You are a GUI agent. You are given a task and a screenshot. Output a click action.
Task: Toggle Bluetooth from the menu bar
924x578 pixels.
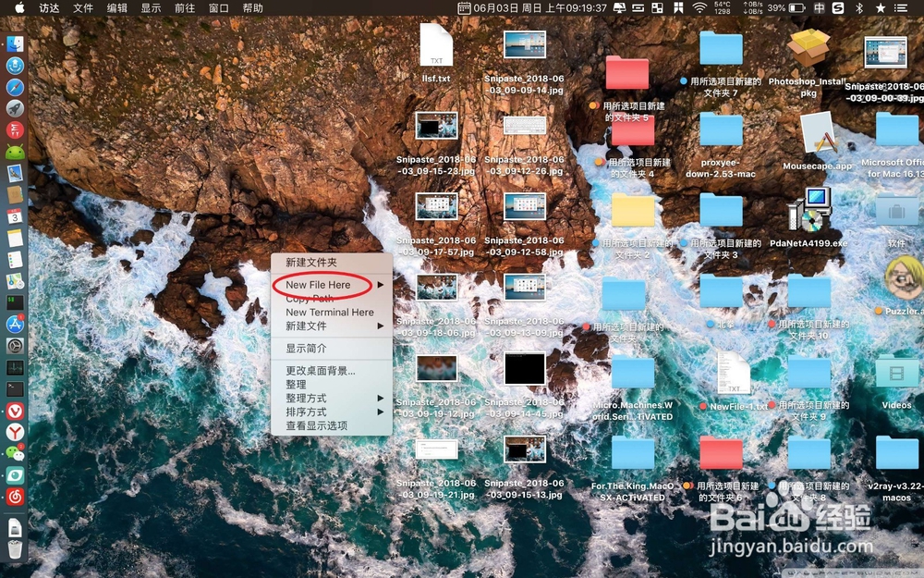[x=859, y=8]
